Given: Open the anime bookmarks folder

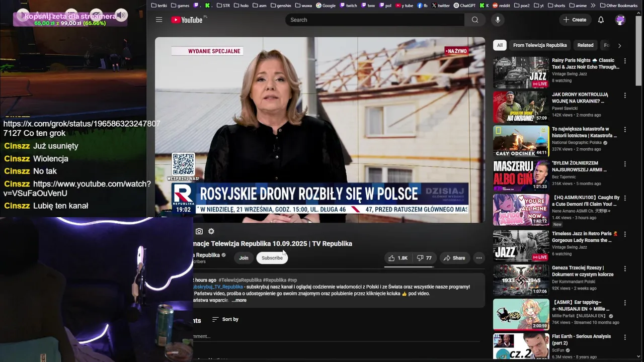Looking at the screenshot, I should (578, 6).
